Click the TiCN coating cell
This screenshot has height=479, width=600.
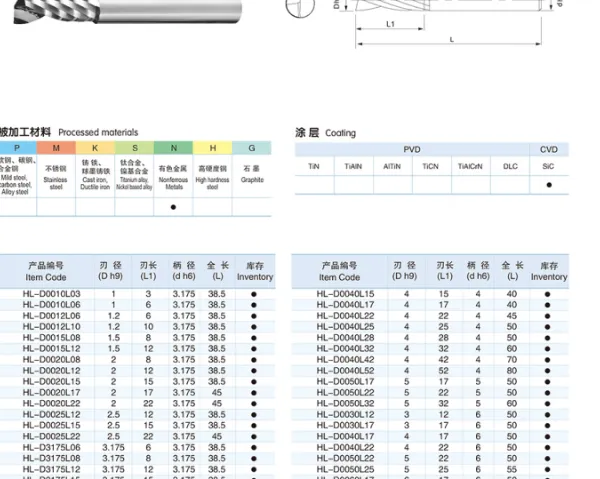(x=431, y=166)
